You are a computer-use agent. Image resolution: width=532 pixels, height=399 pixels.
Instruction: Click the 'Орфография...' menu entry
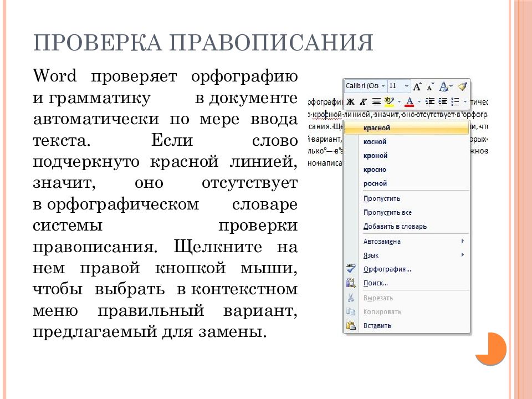pyautogui.click(x=406, y=269)
